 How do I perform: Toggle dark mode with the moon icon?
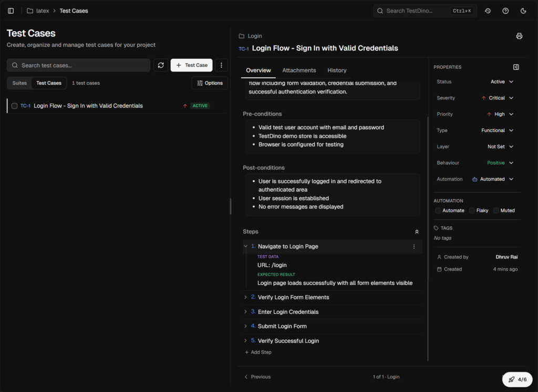(523, 11)
